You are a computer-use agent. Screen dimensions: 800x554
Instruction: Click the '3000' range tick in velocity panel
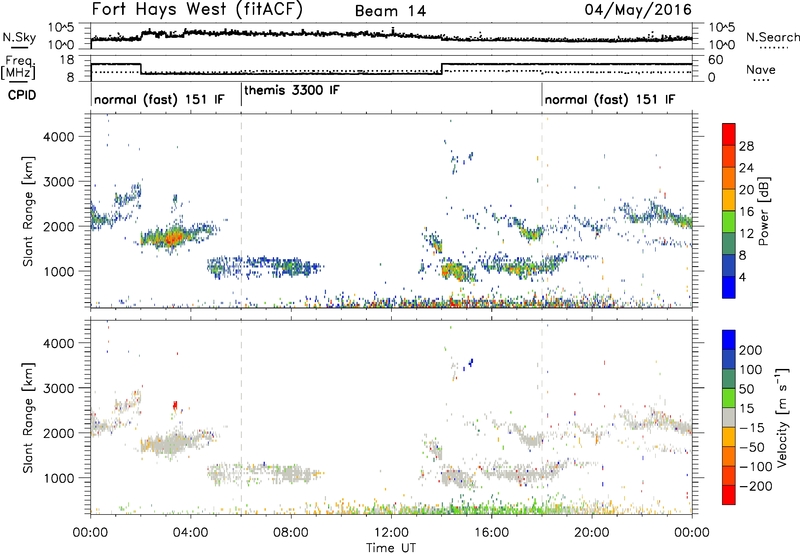coord(59,388)
